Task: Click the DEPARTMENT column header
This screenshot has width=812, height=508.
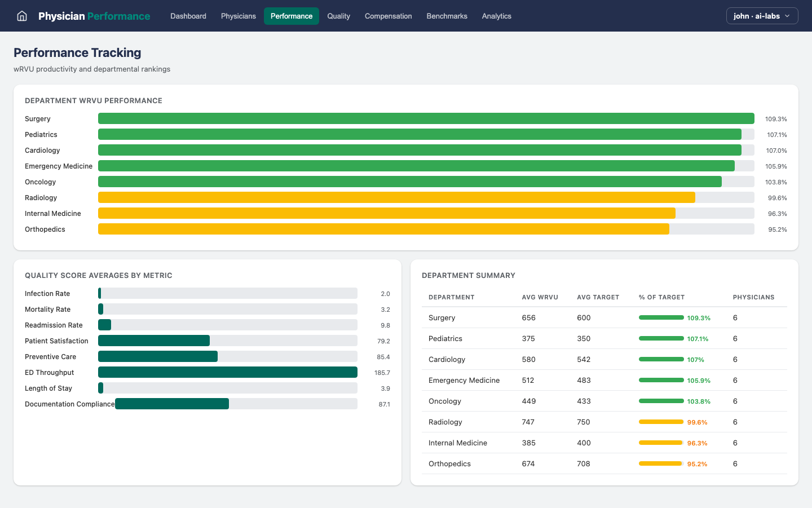Action: pos(451,297)
